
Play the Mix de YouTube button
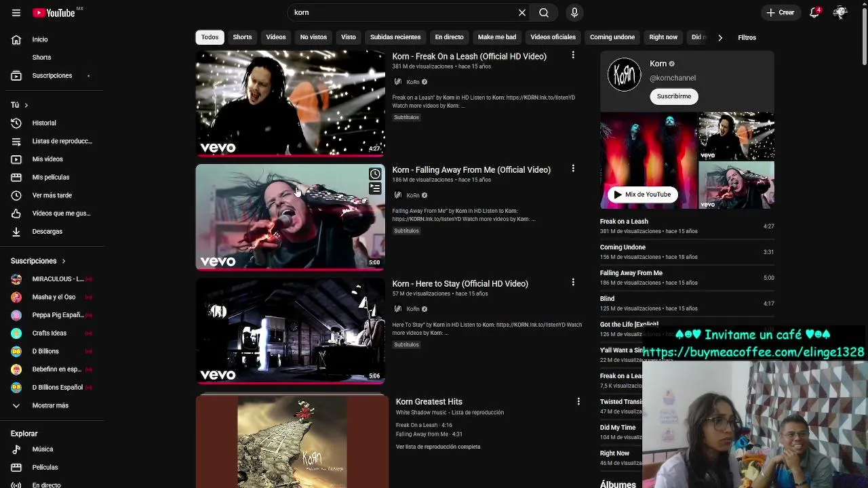642,195
